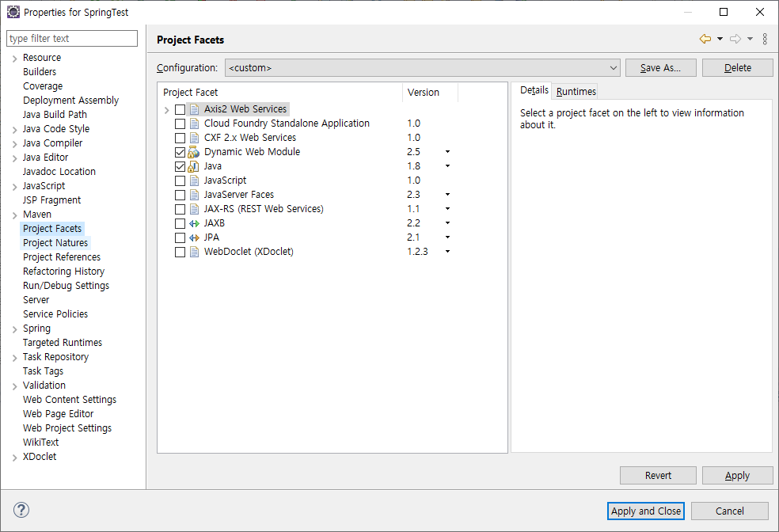The height and width of the screenshot is (532, 779).
Task: Enable the JavaServer Faces checkbox
Action: click(x=180, y=196)
